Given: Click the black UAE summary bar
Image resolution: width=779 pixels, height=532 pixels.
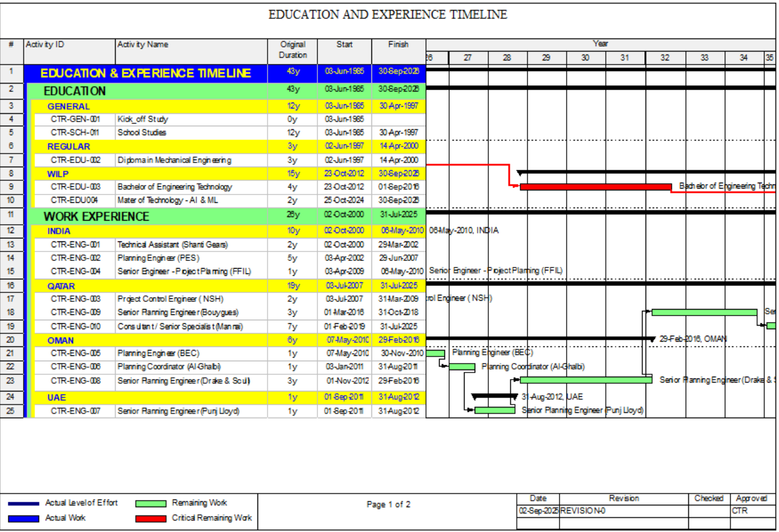Looking at the screenshot, I should [x=494, y=396].
